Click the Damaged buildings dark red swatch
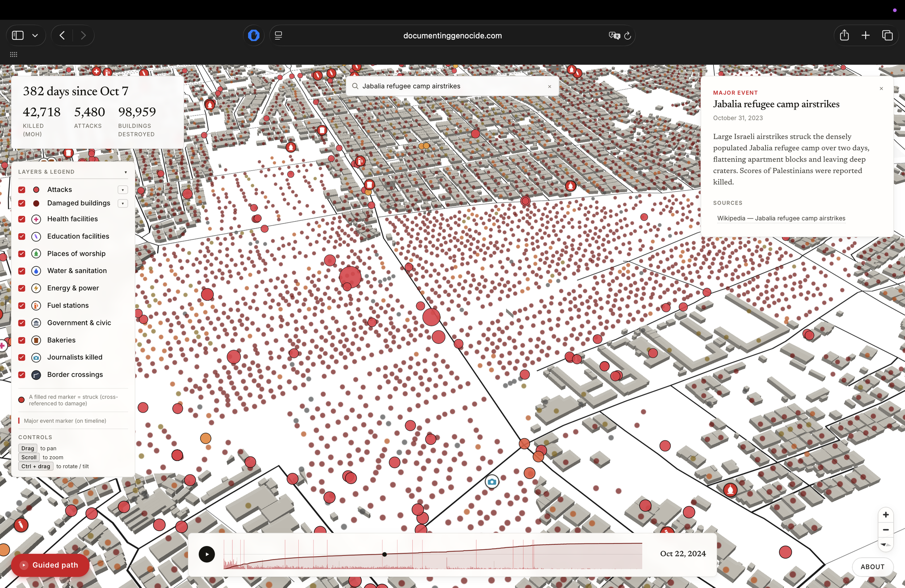The height and width of the screenshot is (588, 905). tap(36, 203)
